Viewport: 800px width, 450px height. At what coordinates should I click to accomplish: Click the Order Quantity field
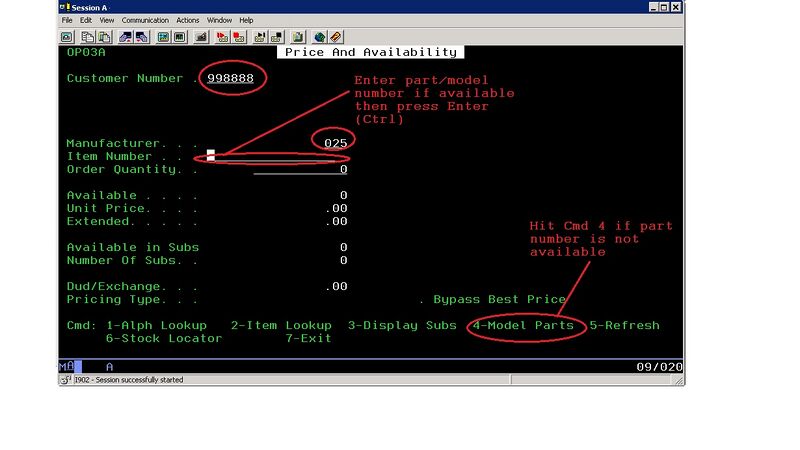click(x=300, y=170)
